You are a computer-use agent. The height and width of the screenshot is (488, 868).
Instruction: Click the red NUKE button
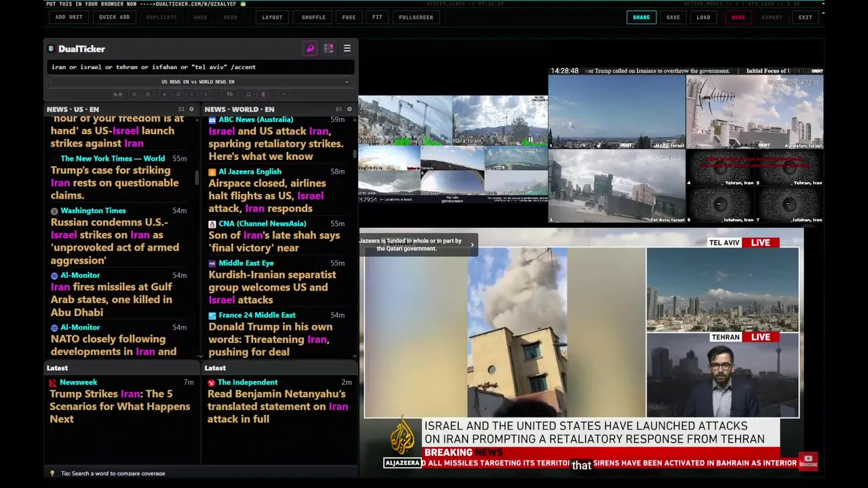pos(738,17)
